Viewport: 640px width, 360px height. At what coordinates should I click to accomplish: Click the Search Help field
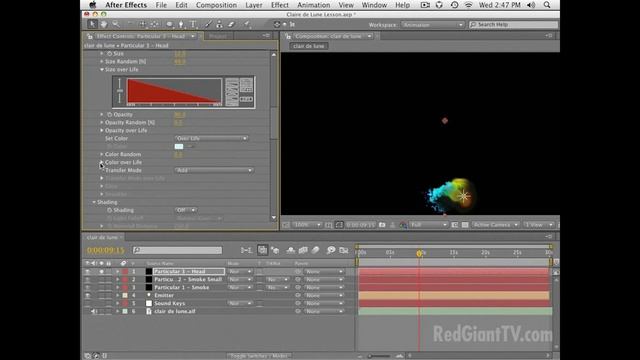[x=513, y=25]
